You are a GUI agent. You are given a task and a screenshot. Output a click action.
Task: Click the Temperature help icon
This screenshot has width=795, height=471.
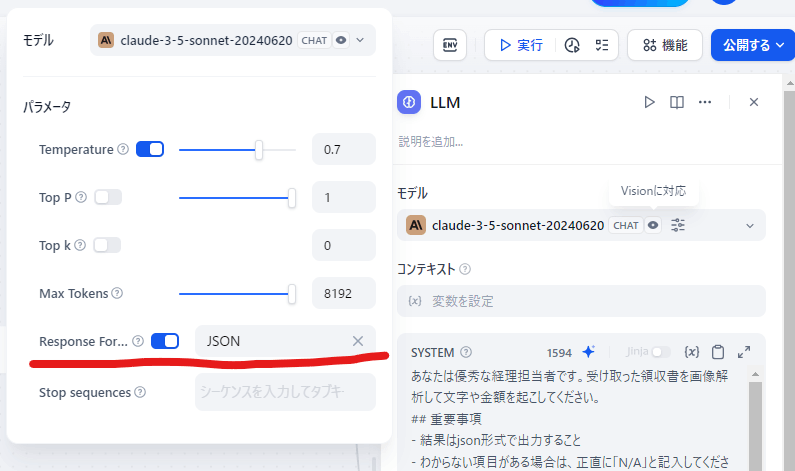123,149
